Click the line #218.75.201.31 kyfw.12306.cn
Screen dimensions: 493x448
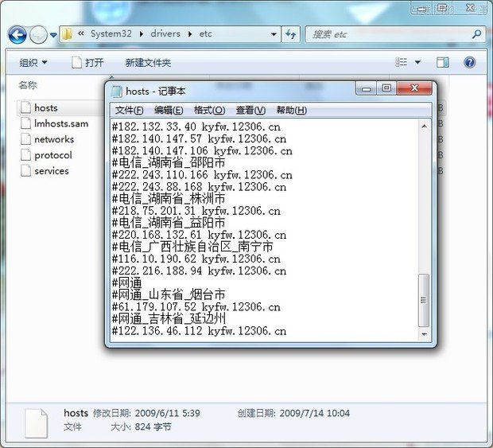[x=196, y=211]
